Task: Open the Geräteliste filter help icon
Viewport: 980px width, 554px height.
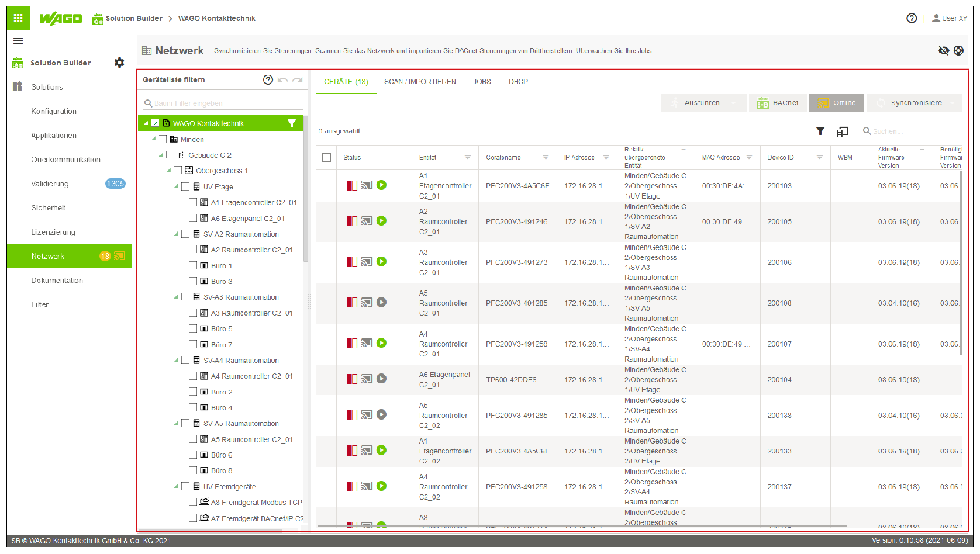Action: [268, 79]
